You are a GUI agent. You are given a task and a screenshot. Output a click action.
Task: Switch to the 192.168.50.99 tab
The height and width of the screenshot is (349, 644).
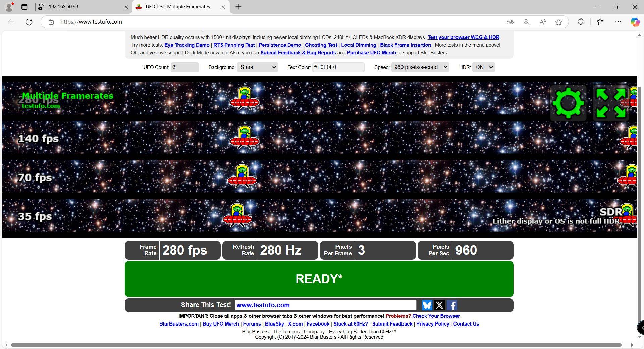80,7
